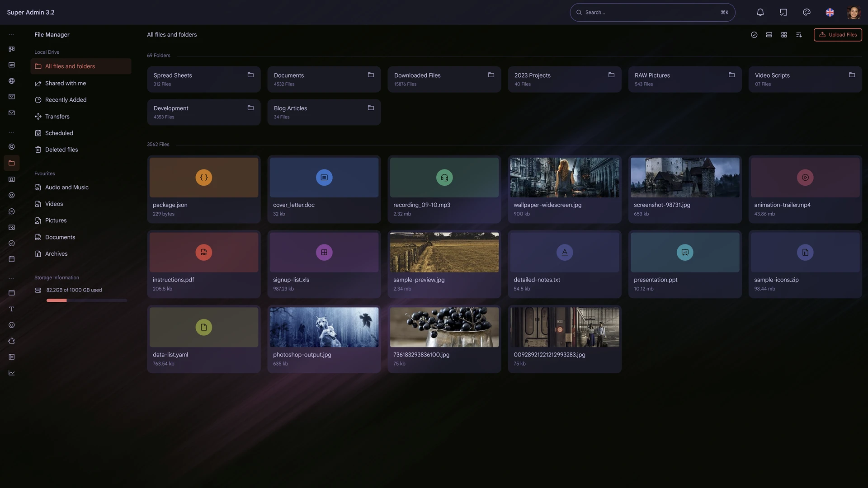The width and height of the screenshot is (868, 488).
Task: Click the instructions.pdf PDF icon
Action: click(204, 253)
